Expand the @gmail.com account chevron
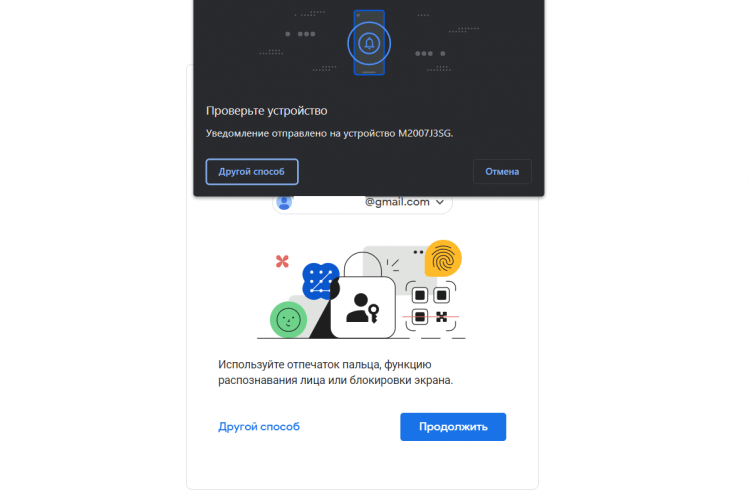Screen dimensions: 750x503 [440, 202]
